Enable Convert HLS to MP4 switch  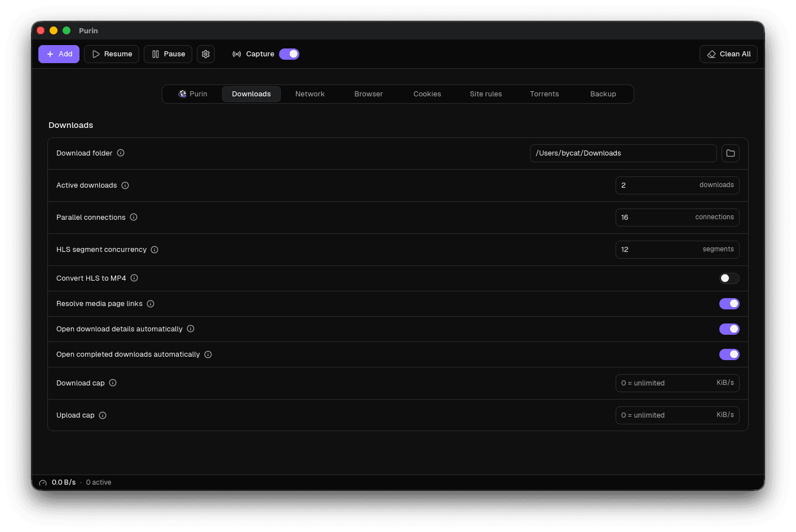coord(729,278)
